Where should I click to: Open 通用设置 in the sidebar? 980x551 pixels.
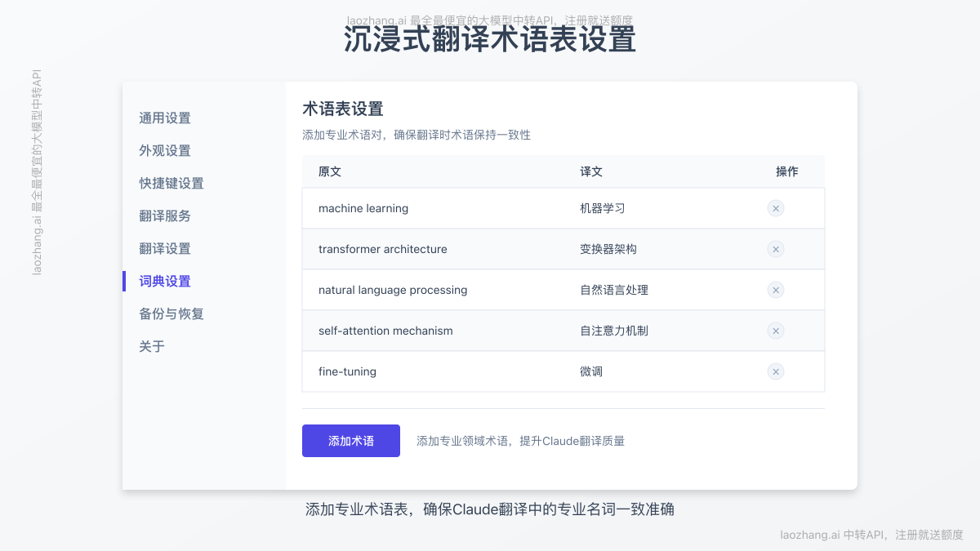(165, 118)
